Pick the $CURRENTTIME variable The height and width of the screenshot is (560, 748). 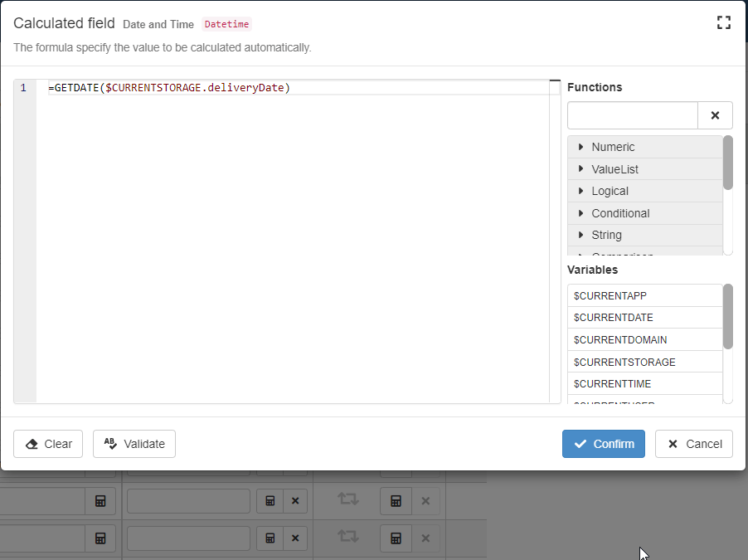click(612, 384)
